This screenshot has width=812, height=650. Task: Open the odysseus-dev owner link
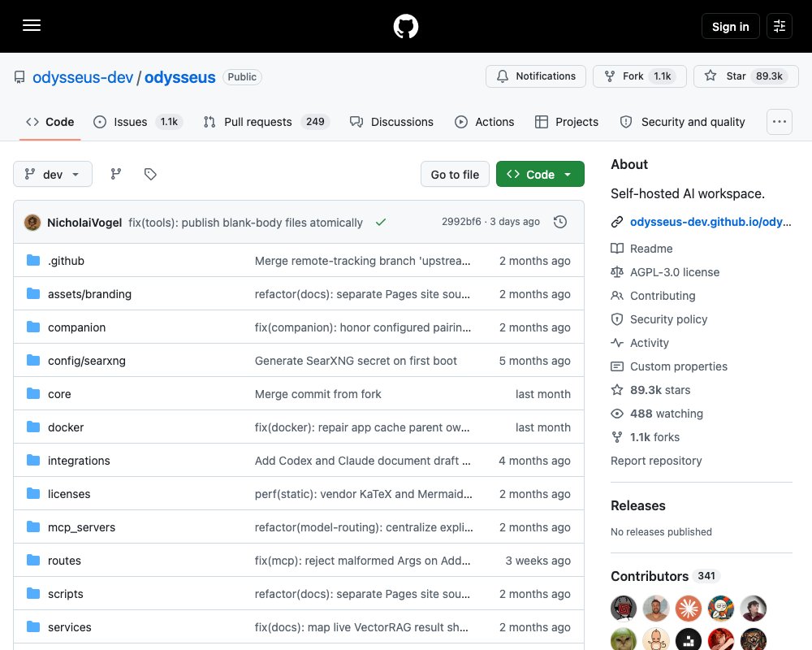pos(83,77)
